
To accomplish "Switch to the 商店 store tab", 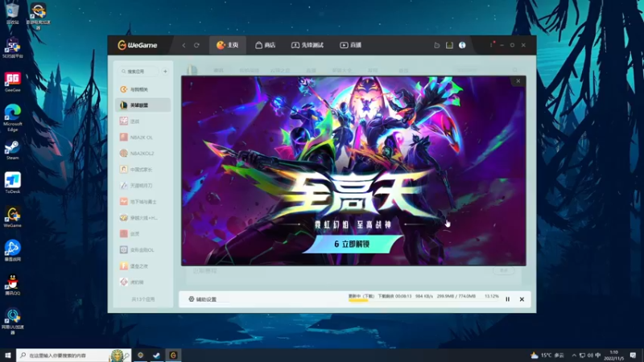I will tap(266, 45).
